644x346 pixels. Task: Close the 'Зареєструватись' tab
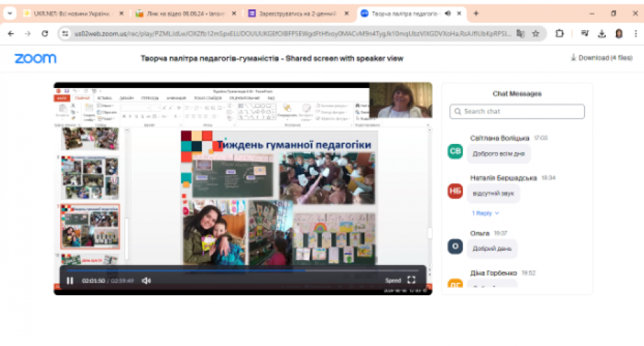346,14
